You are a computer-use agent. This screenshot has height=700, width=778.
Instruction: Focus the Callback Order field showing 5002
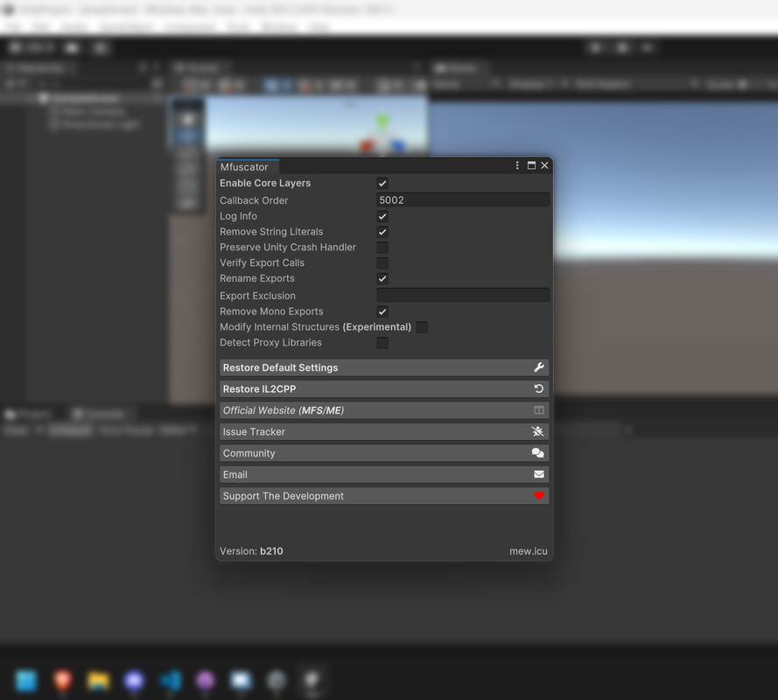click(463, 199)
